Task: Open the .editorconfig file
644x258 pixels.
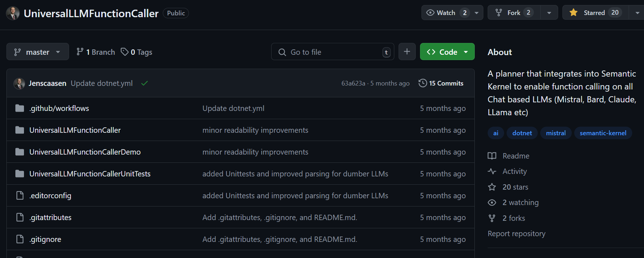Action: coord(50,196)
